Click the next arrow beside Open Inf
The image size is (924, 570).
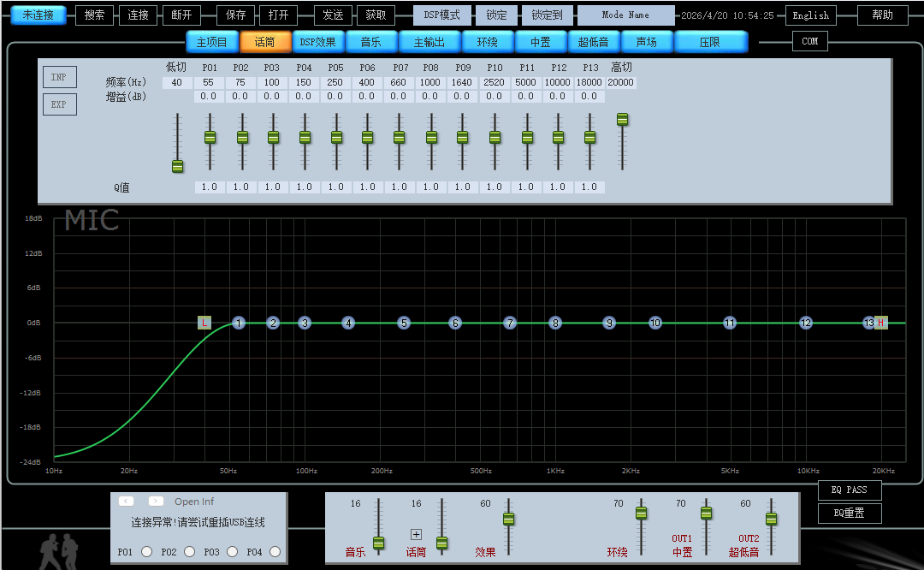coord(156,502)
